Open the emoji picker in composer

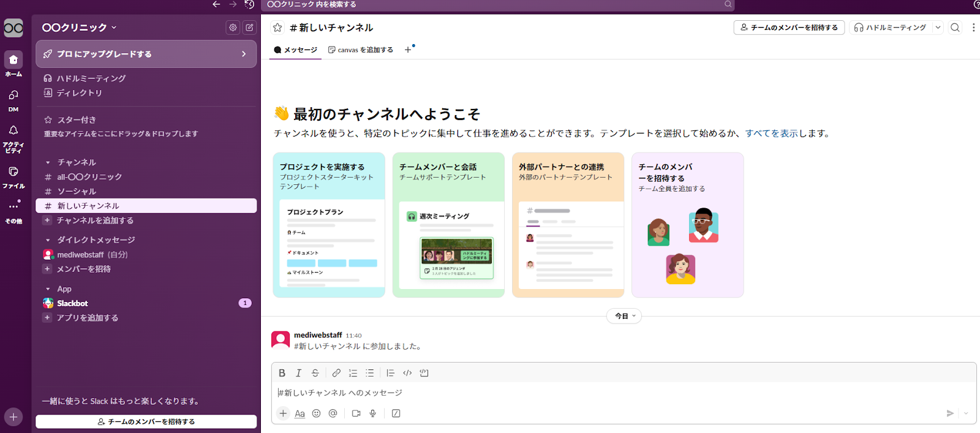pyautogui.click(x=316, y=413)
